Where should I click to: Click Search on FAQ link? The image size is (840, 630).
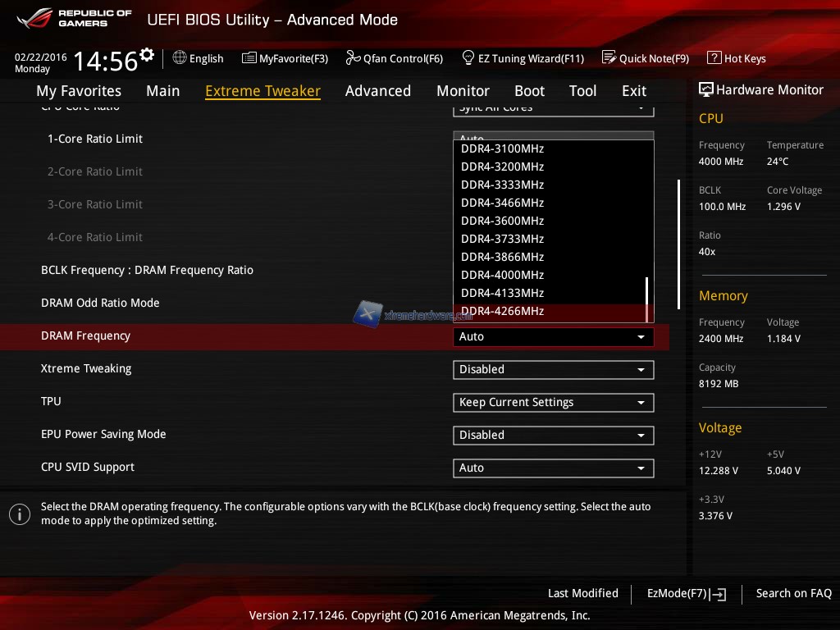pyautogui.click(x=793, y=593)
